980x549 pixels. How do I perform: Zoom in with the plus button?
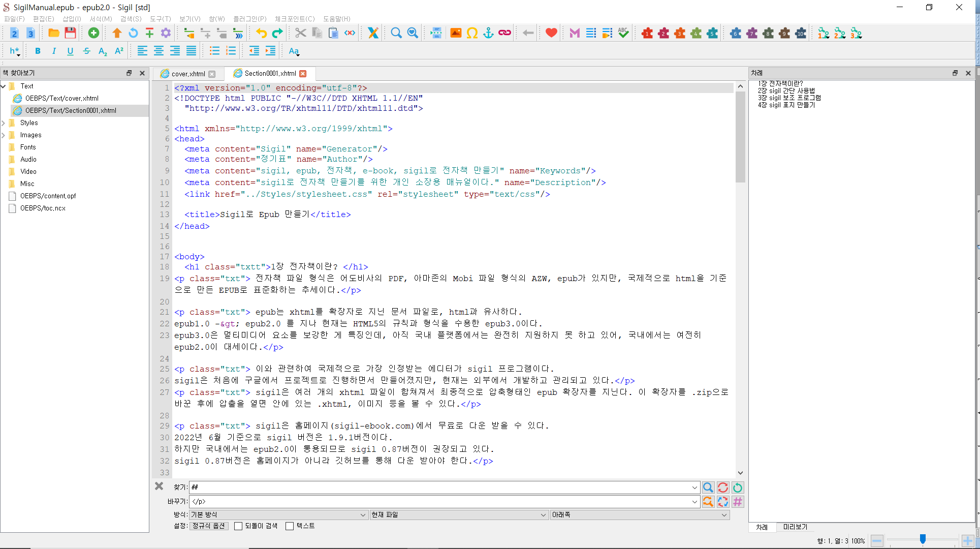[968, 541]
